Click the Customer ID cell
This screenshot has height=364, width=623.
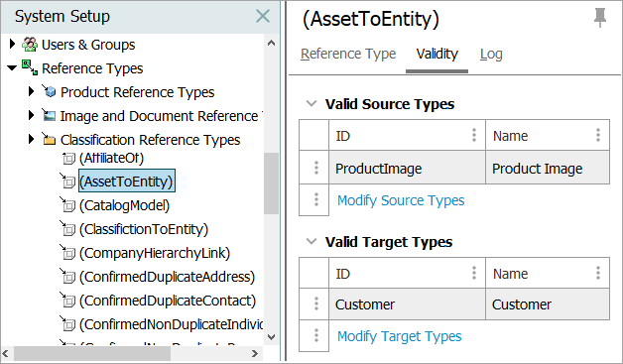pos(407,304)
